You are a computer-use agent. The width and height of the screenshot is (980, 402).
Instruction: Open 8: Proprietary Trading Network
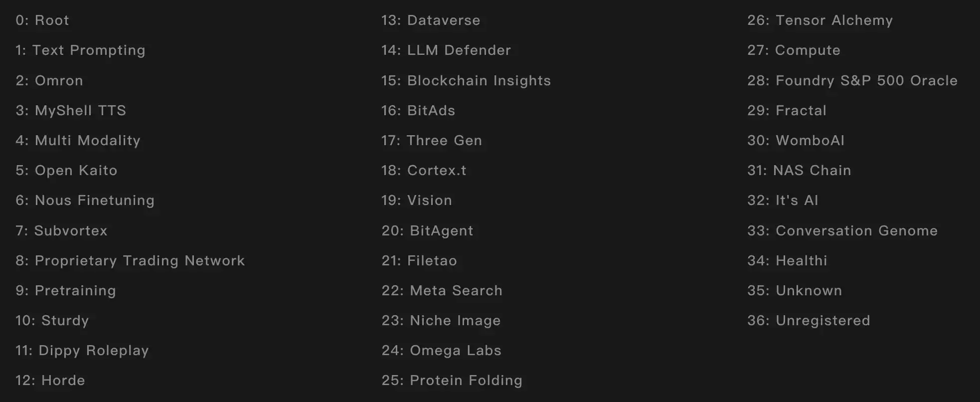coord(130,261)
